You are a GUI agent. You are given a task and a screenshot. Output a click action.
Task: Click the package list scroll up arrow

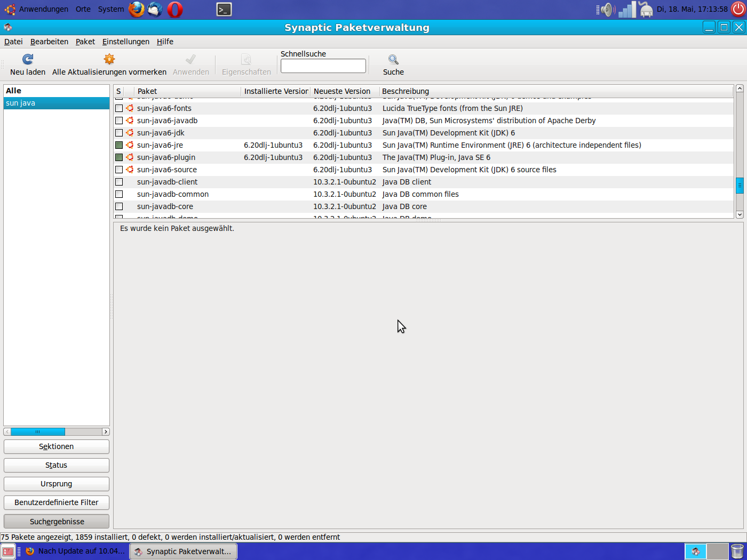click(740, 88)
